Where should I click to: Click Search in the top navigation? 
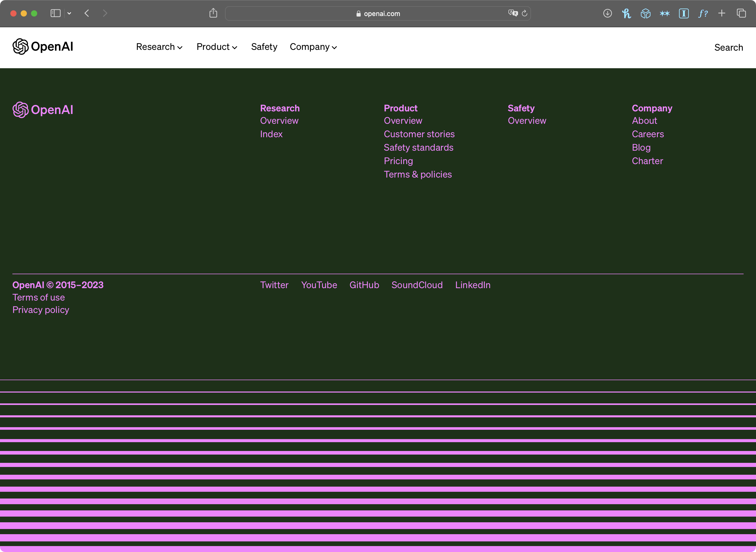(x=728, y=48)
